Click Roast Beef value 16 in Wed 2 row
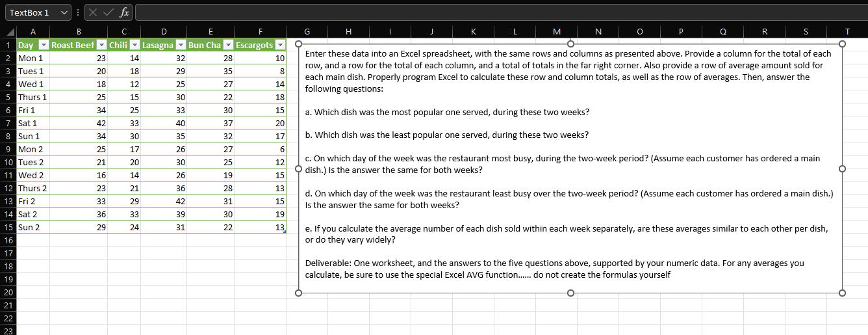The width and height of the screenshot is (868, 335). (78, 175)
